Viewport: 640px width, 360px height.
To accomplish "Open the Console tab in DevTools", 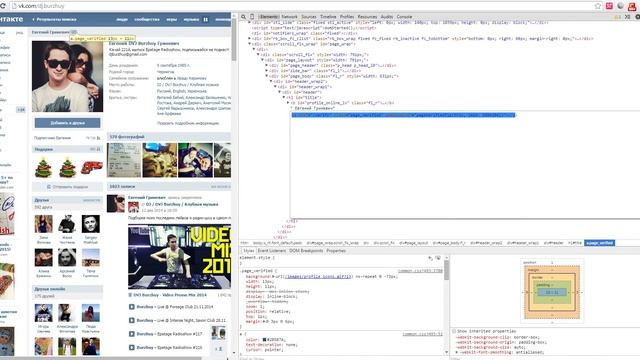I will (404, 17).
